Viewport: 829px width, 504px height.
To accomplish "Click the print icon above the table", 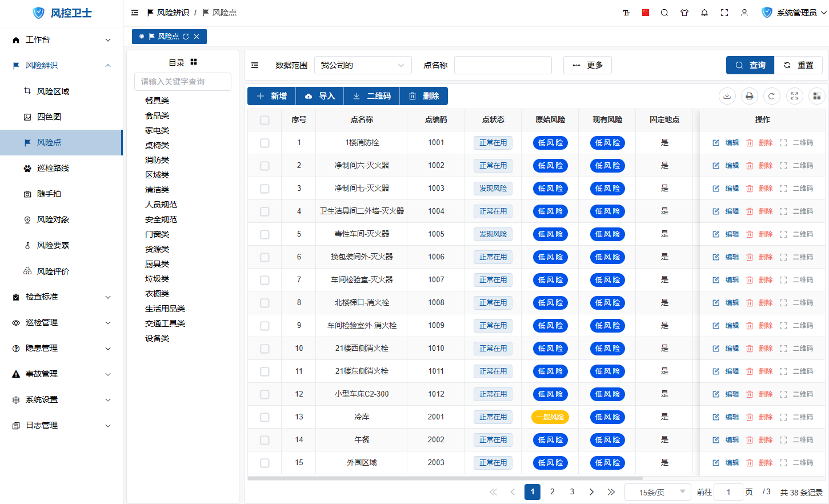I will point(749,96).
